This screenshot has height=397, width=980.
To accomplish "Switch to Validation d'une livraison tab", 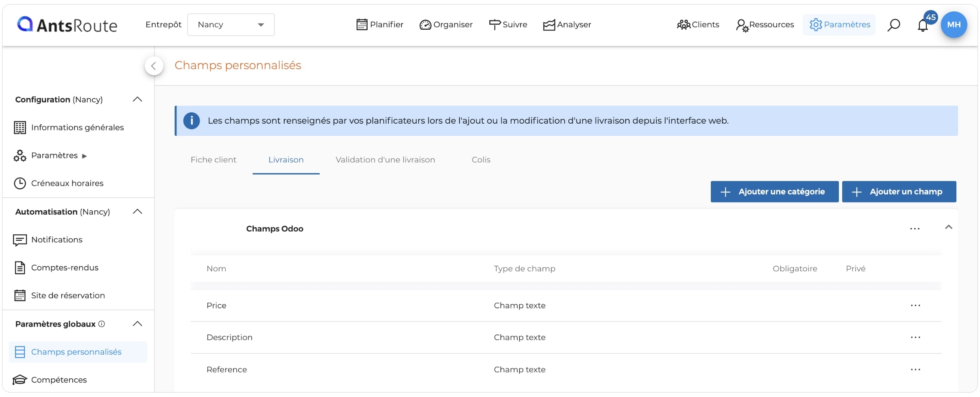I will (x=385, y=160).
